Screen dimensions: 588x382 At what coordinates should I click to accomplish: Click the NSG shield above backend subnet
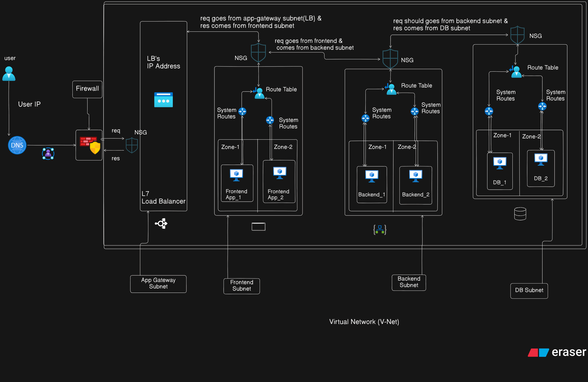390,59
